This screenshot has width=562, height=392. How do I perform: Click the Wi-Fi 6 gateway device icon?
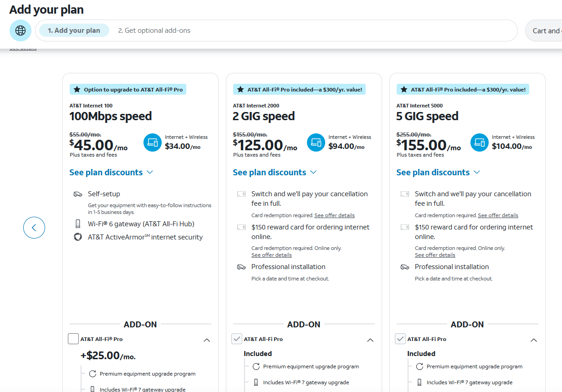(78, 224)
